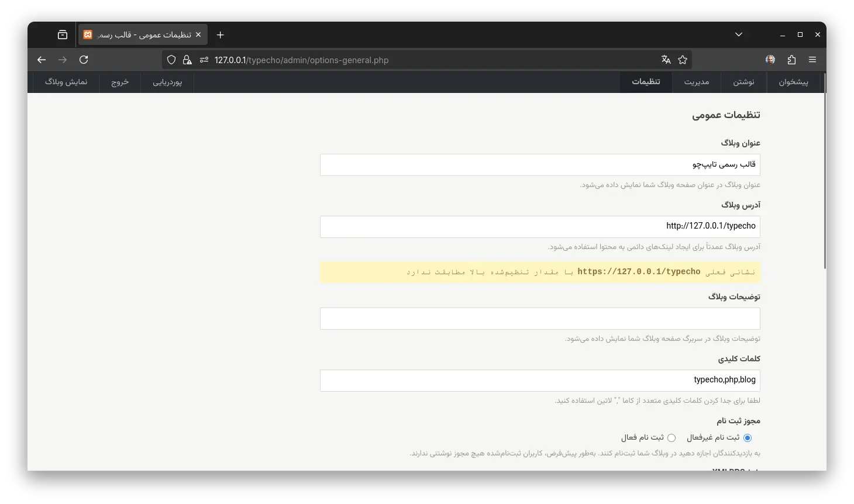Click the نمایش وبلاگ link

click(x=66, y=82)
